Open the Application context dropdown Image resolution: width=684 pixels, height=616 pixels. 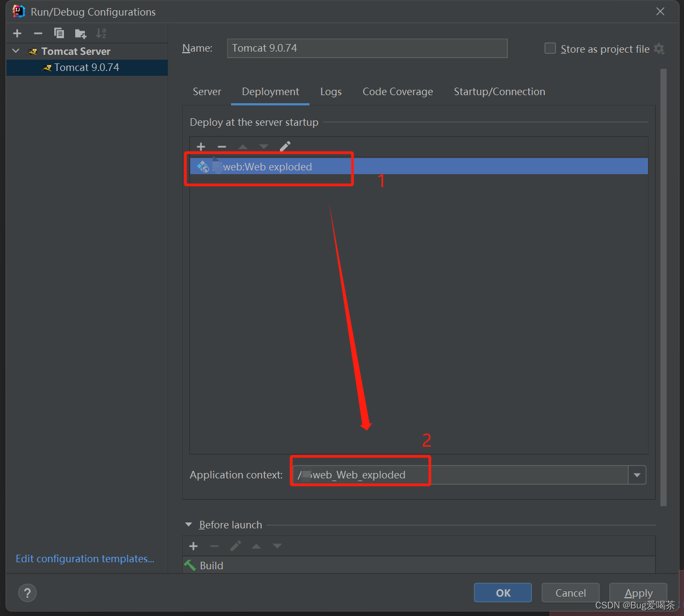point(637,475)
